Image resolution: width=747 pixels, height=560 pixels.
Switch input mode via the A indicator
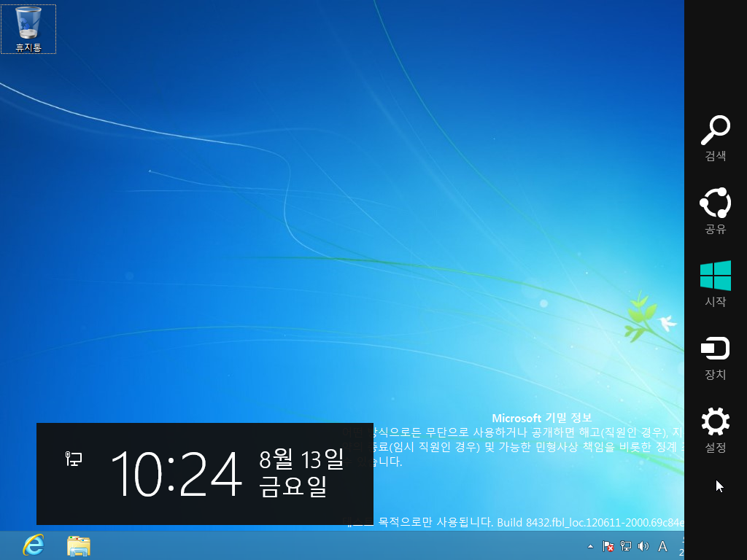(662, 546)
